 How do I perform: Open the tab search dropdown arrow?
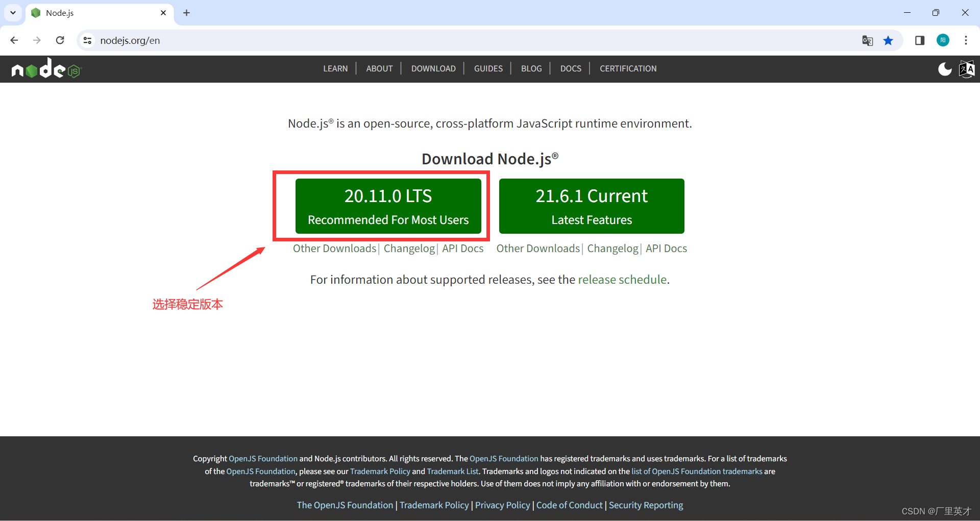(x=13, y=13)
